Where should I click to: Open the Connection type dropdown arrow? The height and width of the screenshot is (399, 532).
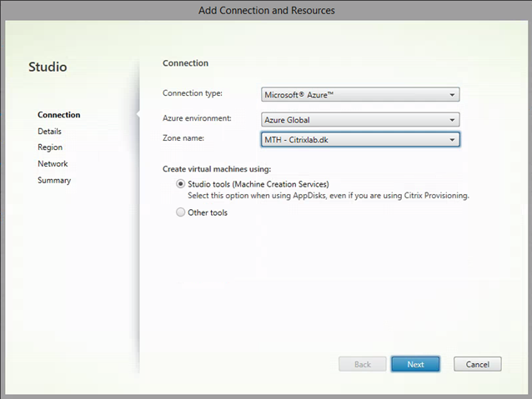click(452, 95)
